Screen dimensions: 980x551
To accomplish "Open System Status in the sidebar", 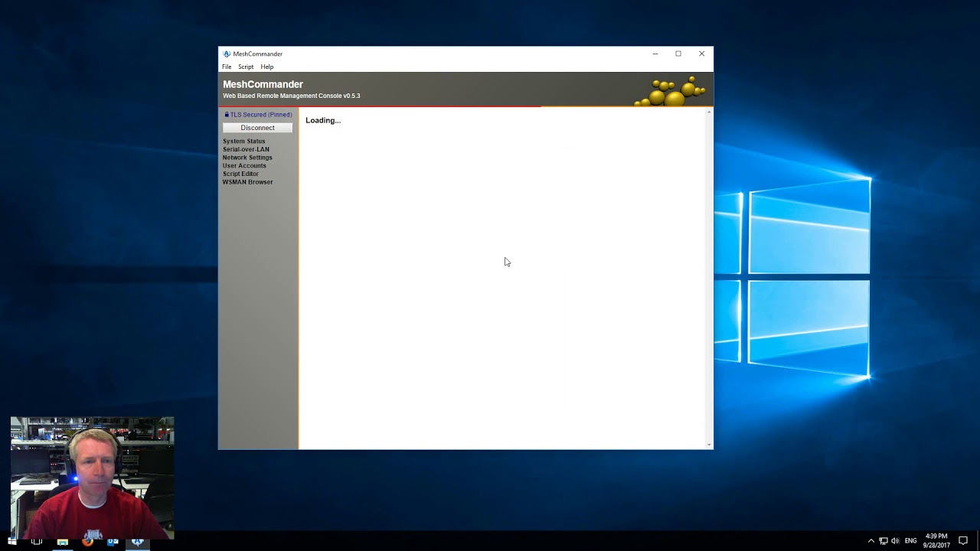I will (x=243, y=142).
